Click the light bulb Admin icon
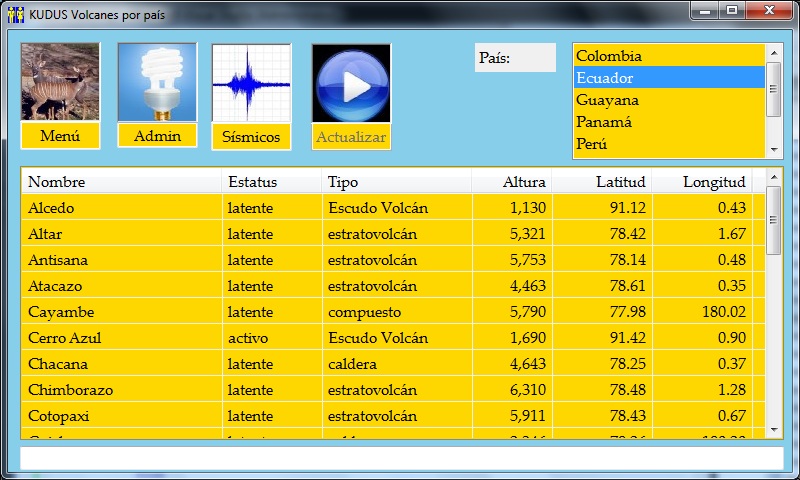800x480 pixels. tap(157, 82)
